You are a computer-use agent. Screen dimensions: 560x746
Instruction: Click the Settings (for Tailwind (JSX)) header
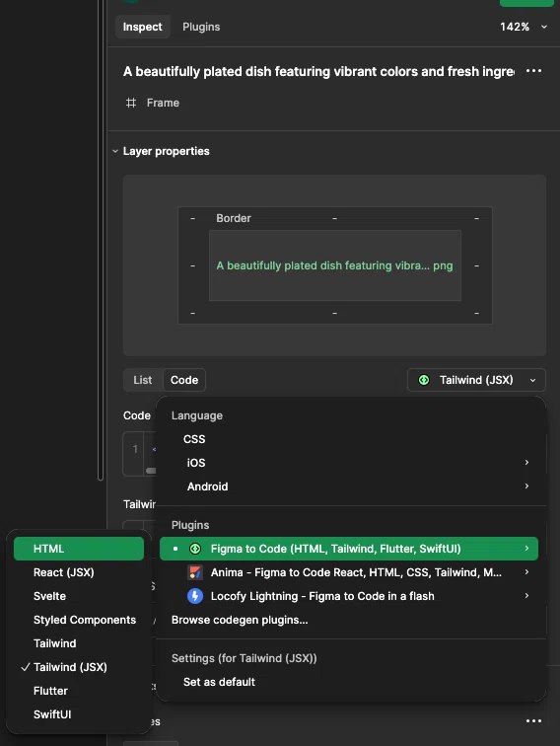244,658
